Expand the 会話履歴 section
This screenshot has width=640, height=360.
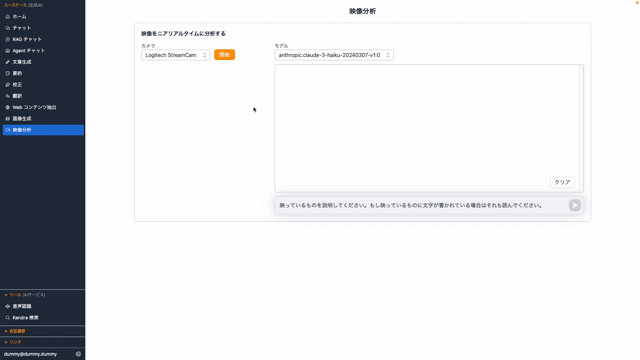[x=15, y=331]
